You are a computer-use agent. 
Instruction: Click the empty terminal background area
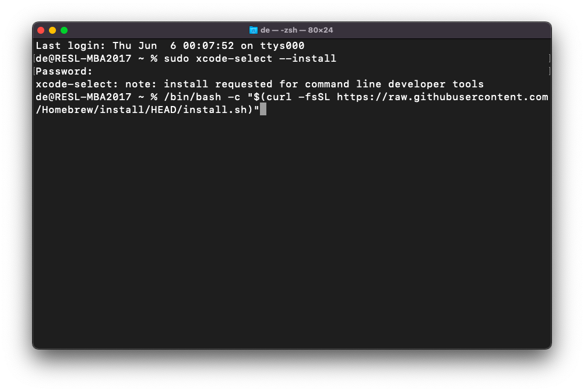(291, 233)
